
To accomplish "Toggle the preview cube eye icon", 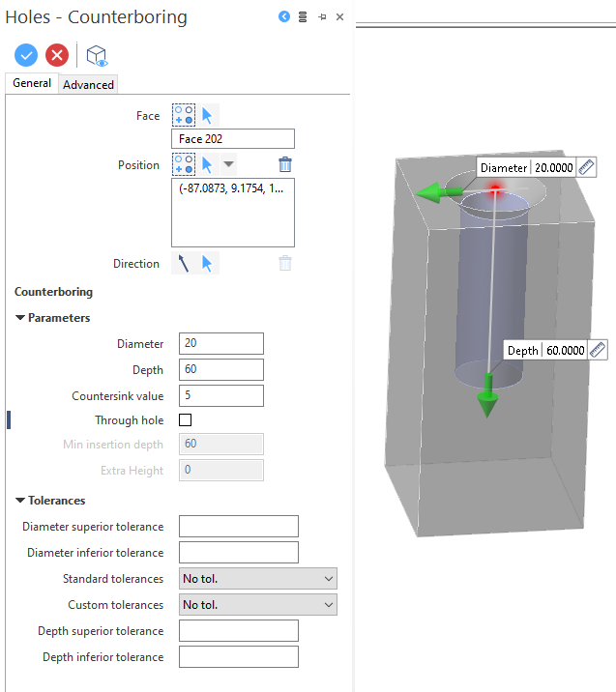I will (97, 56).
